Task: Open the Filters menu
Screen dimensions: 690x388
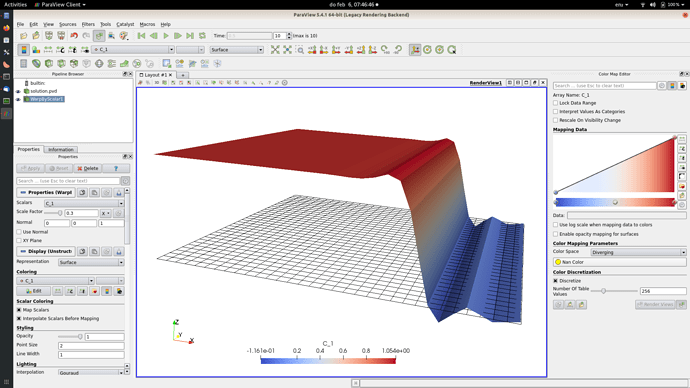Action: [x=88, y=24]
